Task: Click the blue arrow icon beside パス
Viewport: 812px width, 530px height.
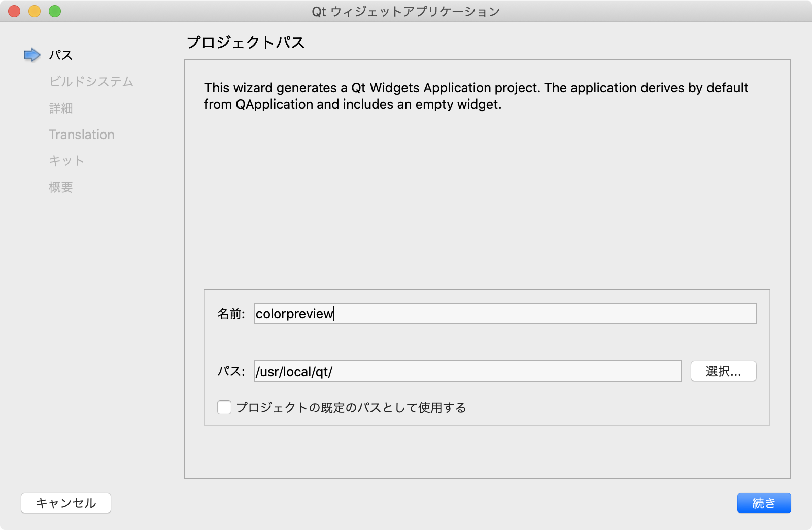Action: (x=32, y=55)
